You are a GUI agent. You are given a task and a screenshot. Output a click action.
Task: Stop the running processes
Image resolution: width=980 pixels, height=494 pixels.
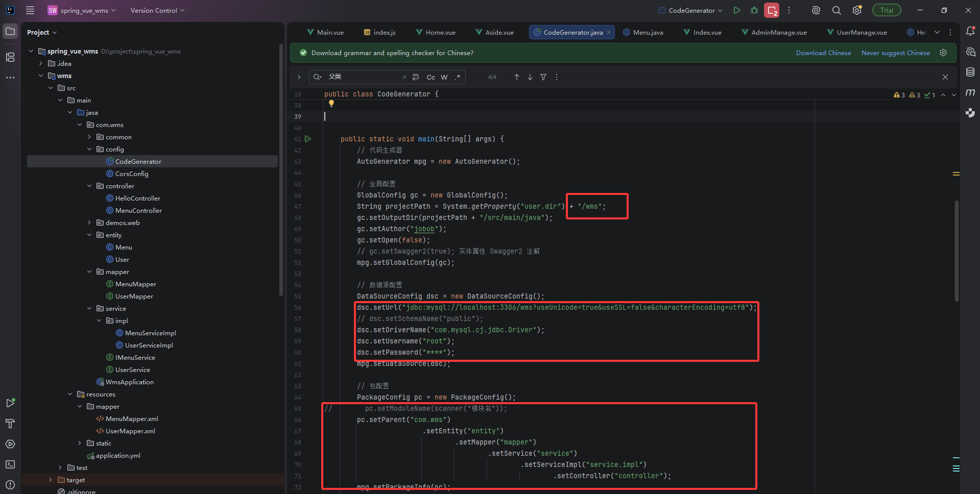point(772,10)
